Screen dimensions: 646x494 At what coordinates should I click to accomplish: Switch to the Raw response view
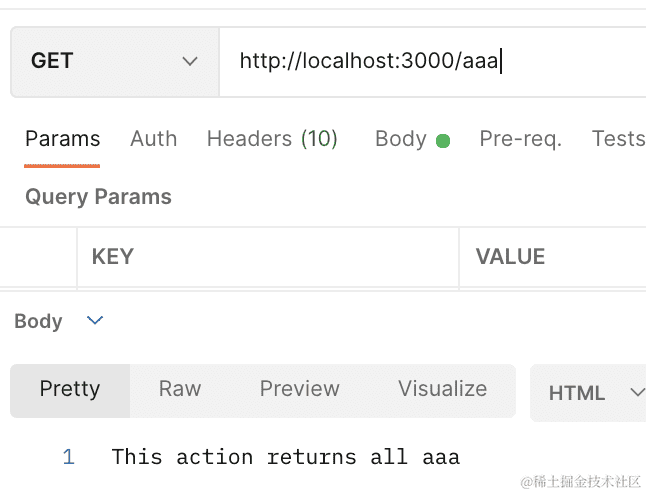point(180,389)
